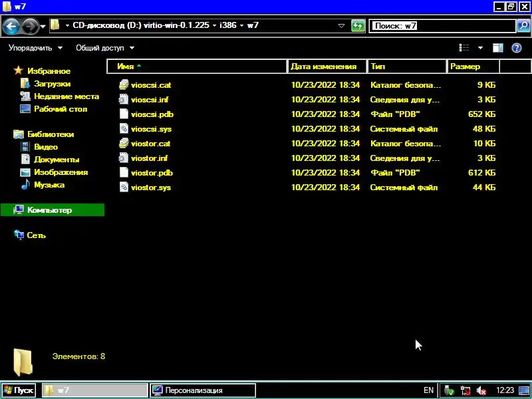The image size is (532, 399).
Task: Select vioscsi.sys file icon
Action: 124,128
